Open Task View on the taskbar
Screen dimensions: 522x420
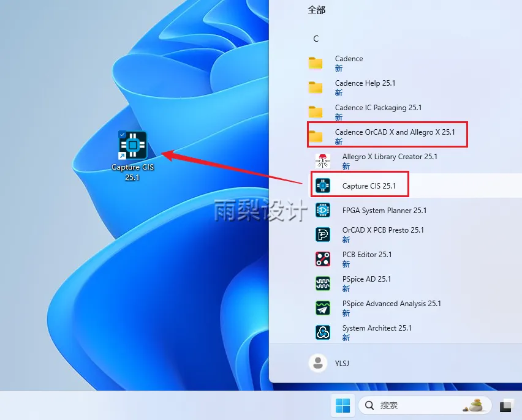click(506, 405)
